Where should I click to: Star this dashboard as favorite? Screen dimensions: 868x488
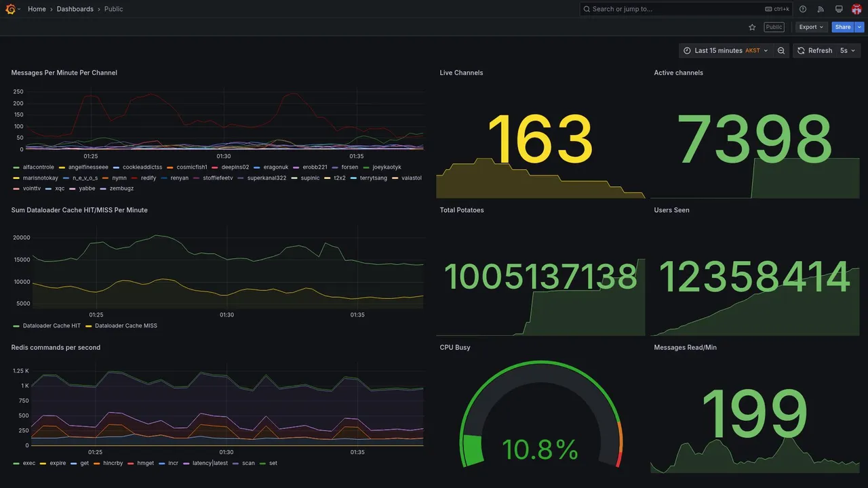click(752, 27)
